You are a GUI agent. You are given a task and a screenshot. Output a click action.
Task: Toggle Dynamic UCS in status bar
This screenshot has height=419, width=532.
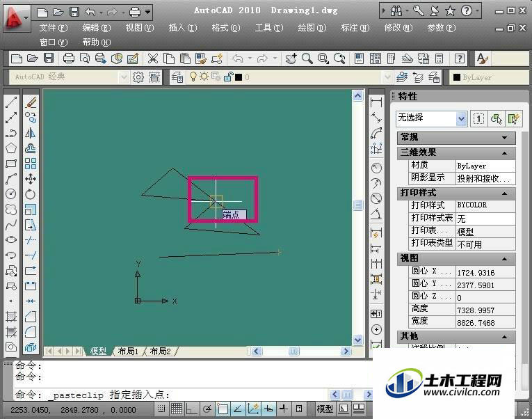click(x=253, y=409)
